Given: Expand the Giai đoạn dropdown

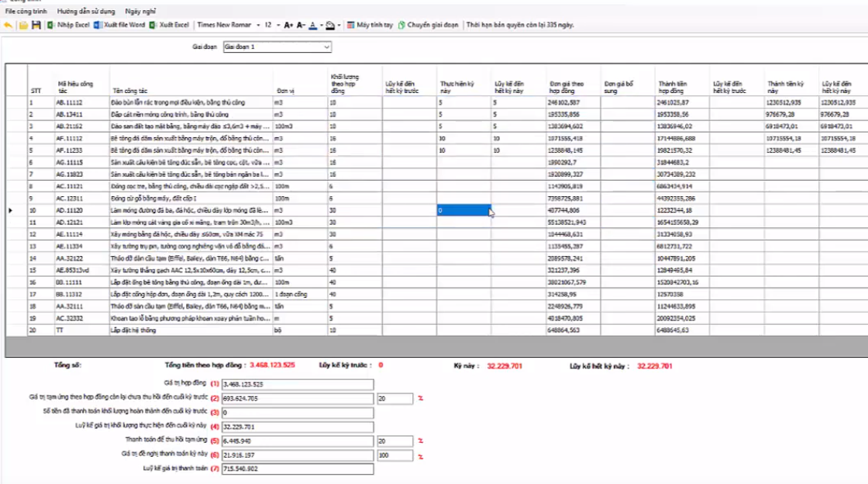Looking at the screenshot, I should [325, 47].
